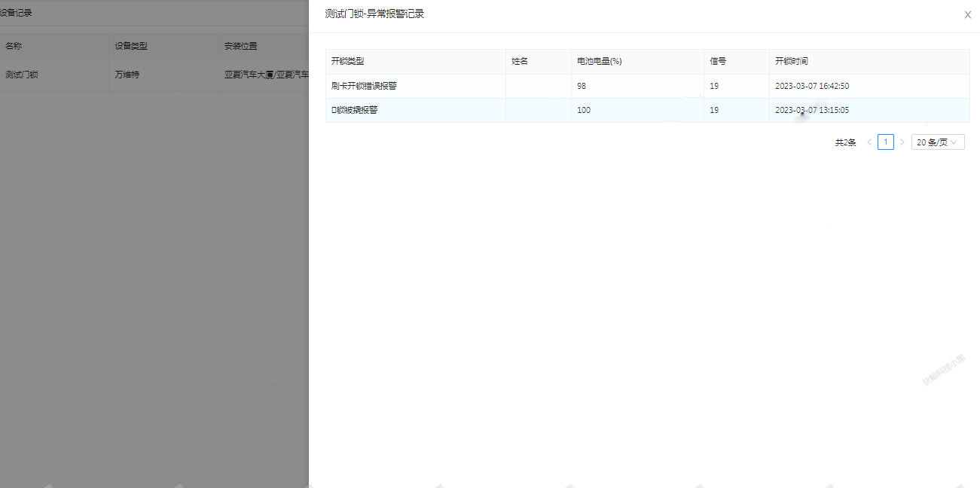Click the 姓名 column header
Image resolution: width=980 pixels, height=488 pixels.
tap(520, 62)
